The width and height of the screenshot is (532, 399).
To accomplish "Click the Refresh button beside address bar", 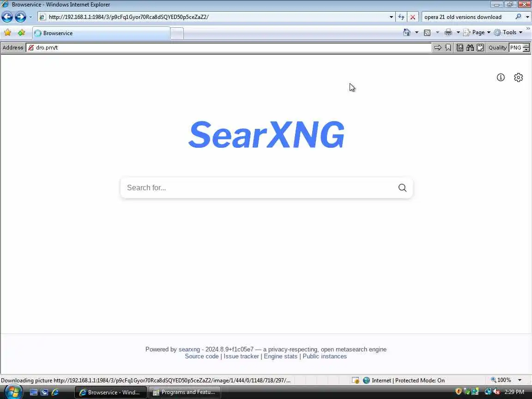I will (401, 17).
